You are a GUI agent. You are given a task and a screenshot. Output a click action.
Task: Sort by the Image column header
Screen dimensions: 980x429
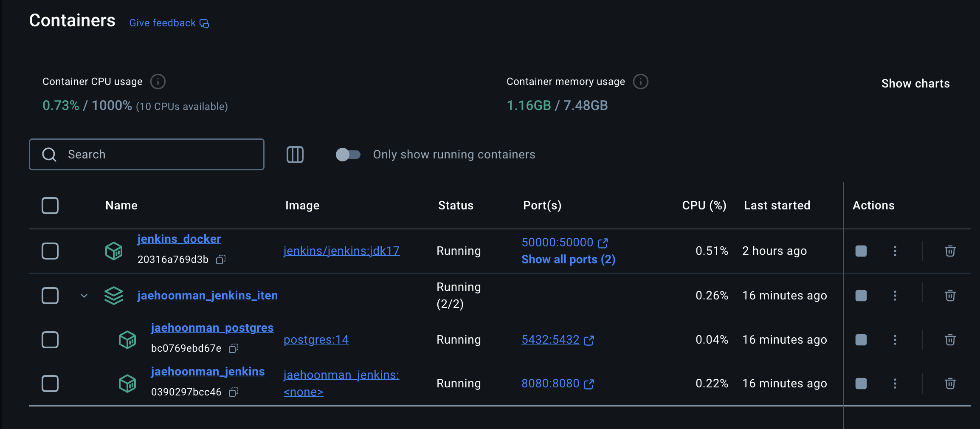(302, 206)
